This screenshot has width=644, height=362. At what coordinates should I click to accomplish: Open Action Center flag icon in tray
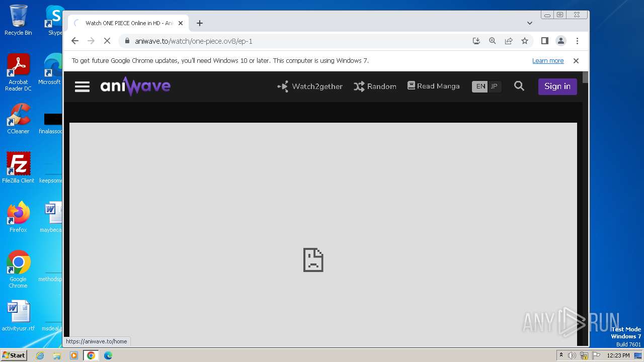click(596, 355)
